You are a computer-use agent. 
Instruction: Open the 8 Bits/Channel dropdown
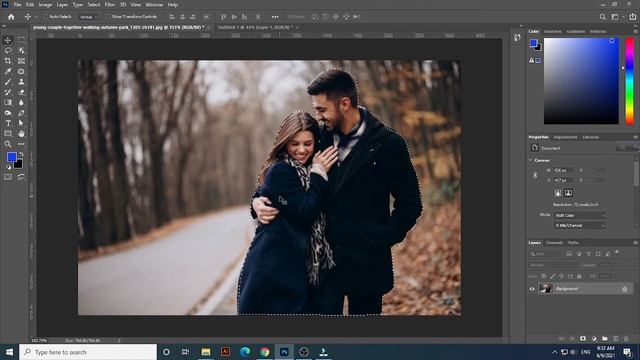pyautogui.click(x=579, y=225)
